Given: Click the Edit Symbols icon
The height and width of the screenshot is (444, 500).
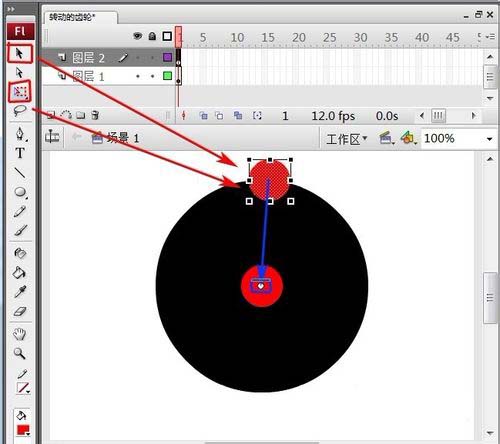Looking at the screenshot, I should pos(408,138).
